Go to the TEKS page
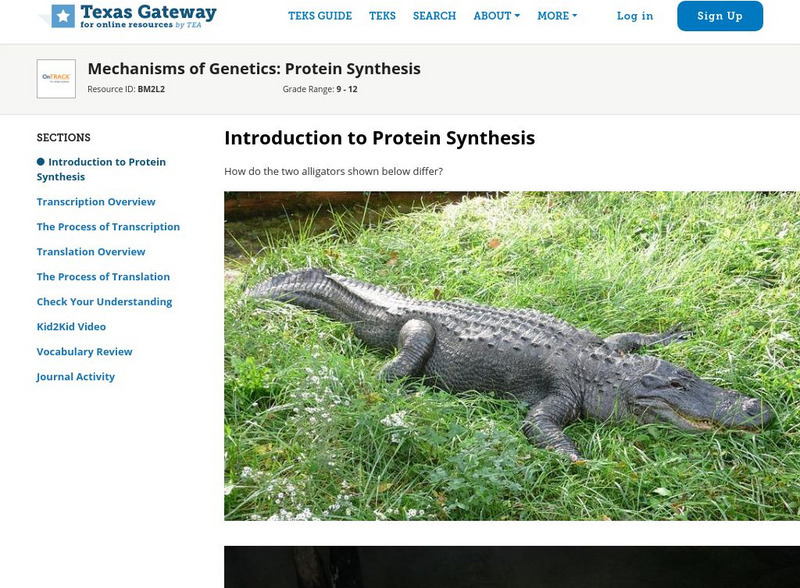Image resolution: width=800 pixels, height=588 pixels. pyautogui.click(x=382, y=16)
